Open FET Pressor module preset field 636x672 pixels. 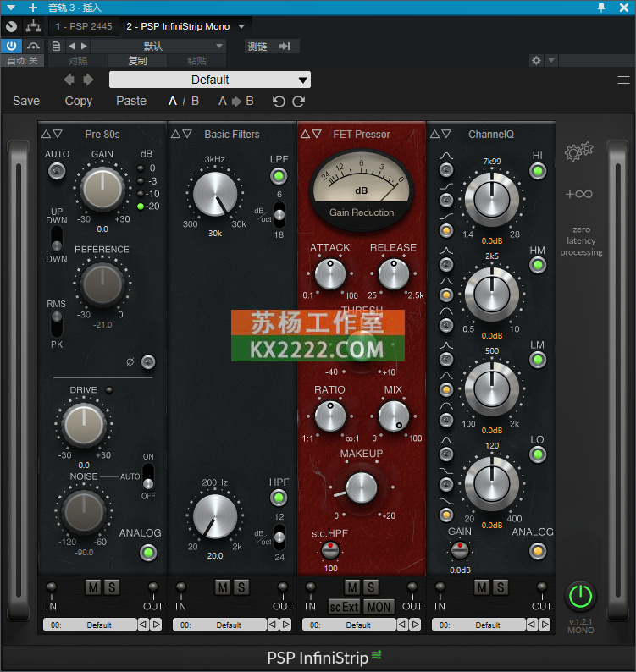[x=349, y=625]
